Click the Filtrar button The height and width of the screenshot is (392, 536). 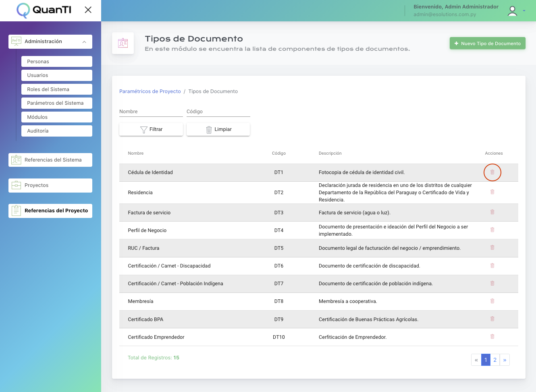151,129
